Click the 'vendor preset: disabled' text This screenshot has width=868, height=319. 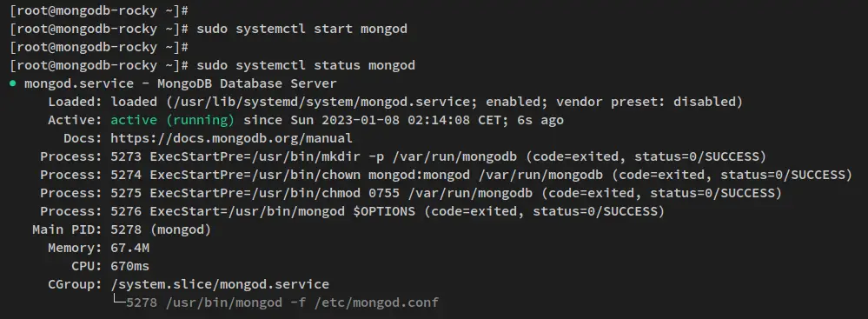pos(646,102)
